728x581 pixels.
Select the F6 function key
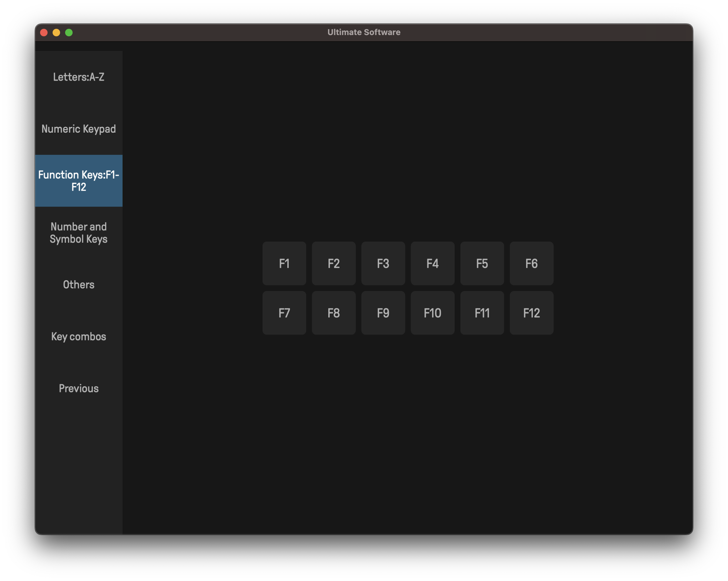(531, 264)
